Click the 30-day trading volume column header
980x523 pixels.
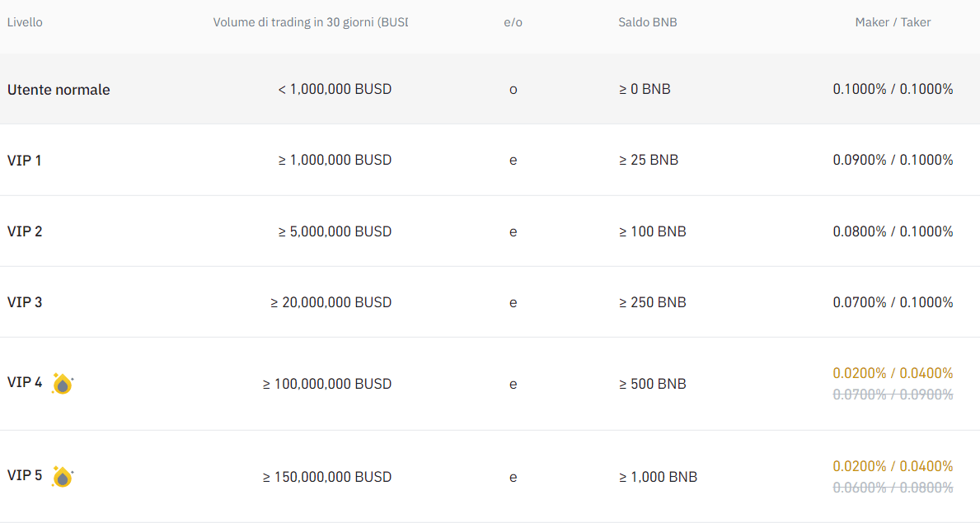click(310, 22)
